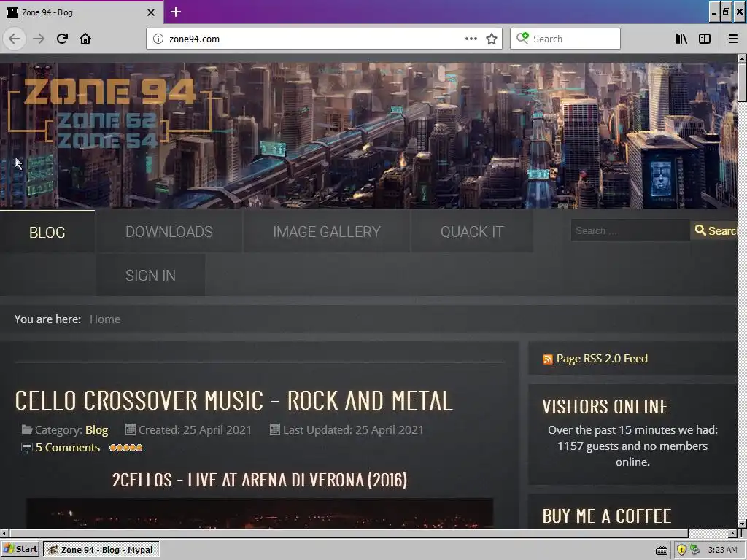Viewport: 747px width, 560px height.
Task: Focus the browser Search box
Action: (x=565, y=39)
